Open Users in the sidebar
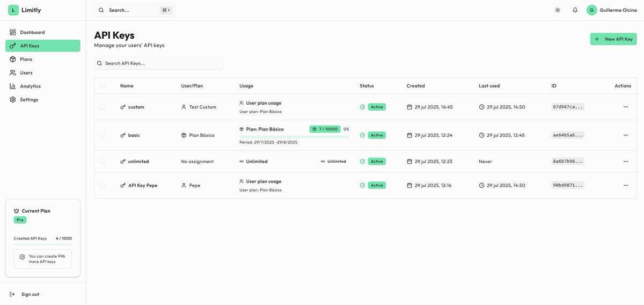This screenshot has width=644, height=305. pyautogui.click(x=43, y=72)
